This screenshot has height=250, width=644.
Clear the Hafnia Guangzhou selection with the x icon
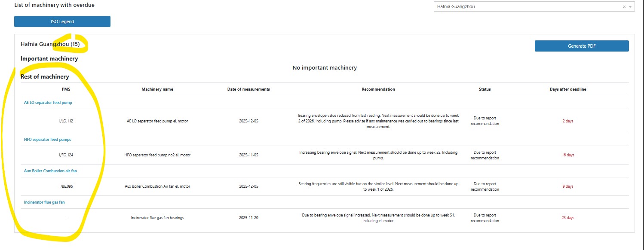[624, 7]
